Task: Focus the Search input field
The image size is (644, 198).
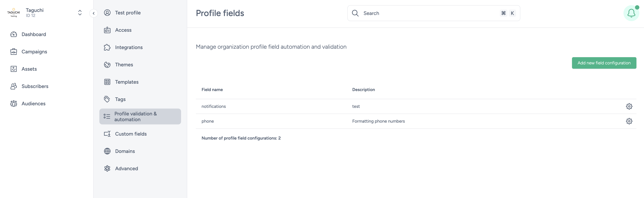Action: click(434, 13)
